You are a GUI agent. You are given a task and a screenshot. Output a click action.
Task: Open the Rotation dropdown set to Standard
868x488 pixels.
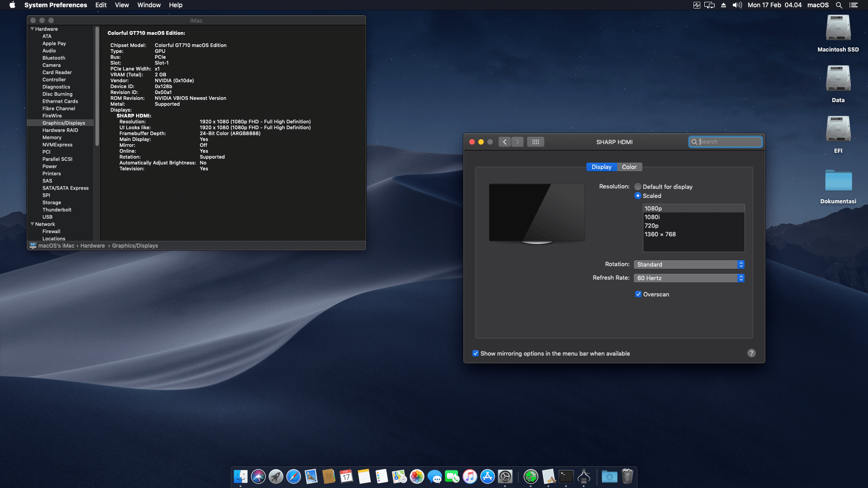point(689,264)
